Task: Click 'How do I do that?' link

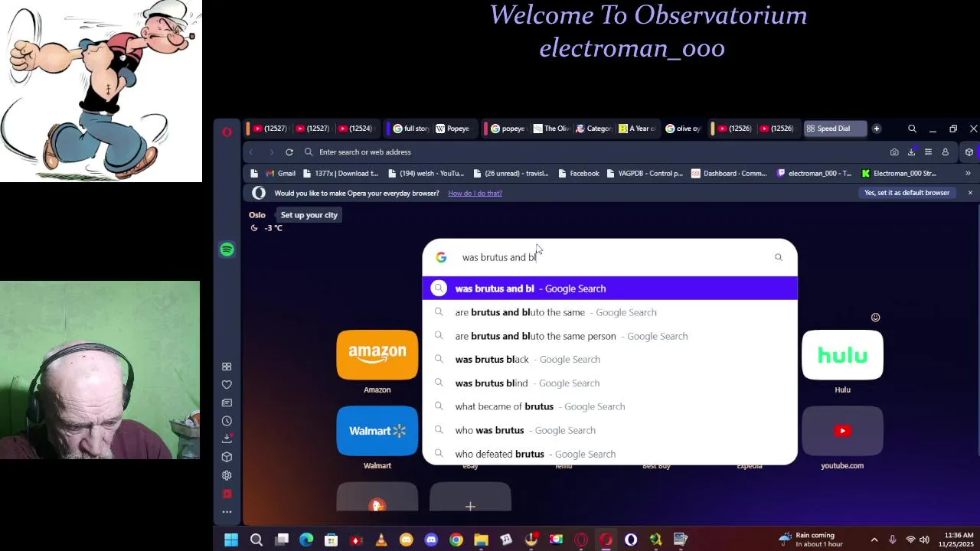Action: tap(475, 193)
